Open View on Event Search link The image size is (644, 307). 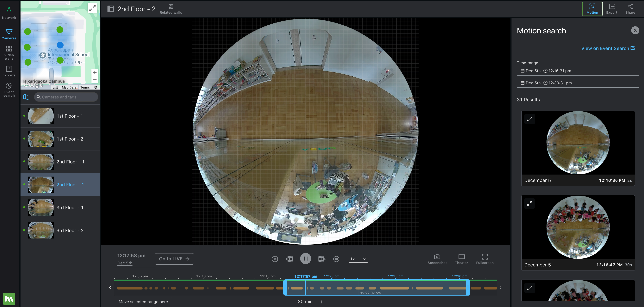pos(608,48)
